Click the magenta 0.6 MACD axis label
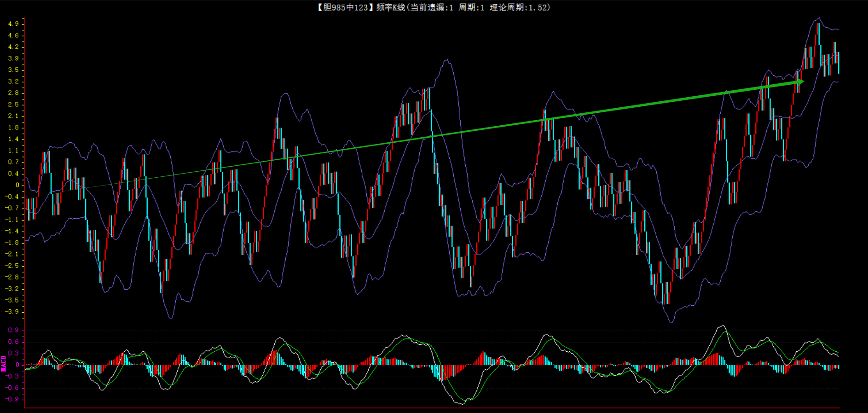Viewport: 868px width, 413px height. (x=13, y=342)
